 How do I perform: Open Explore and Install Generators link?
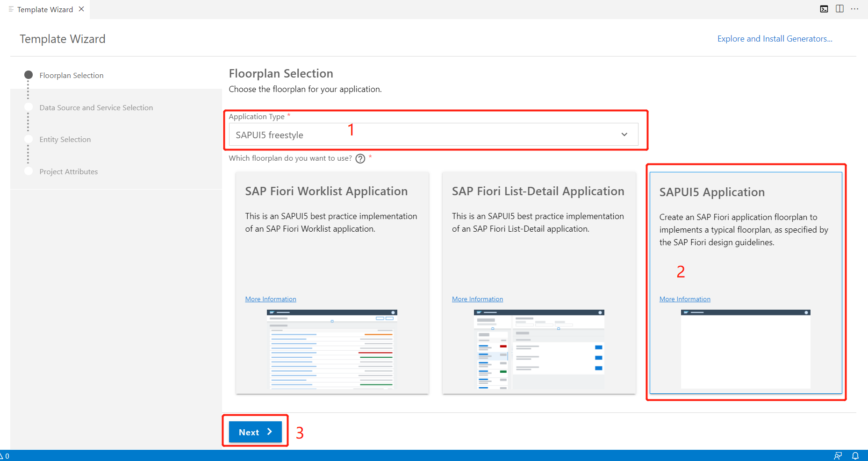[x=775, y=39]
